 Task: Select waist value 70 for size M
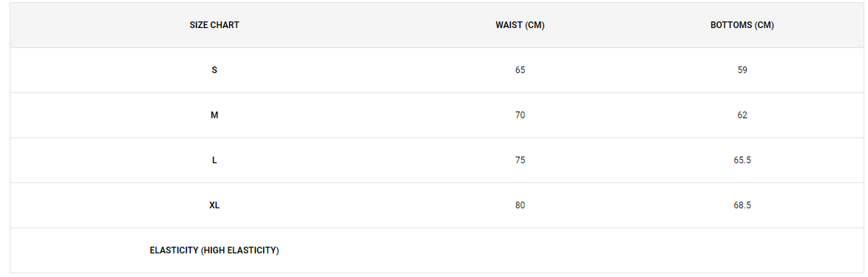click(x=520, y=115)
